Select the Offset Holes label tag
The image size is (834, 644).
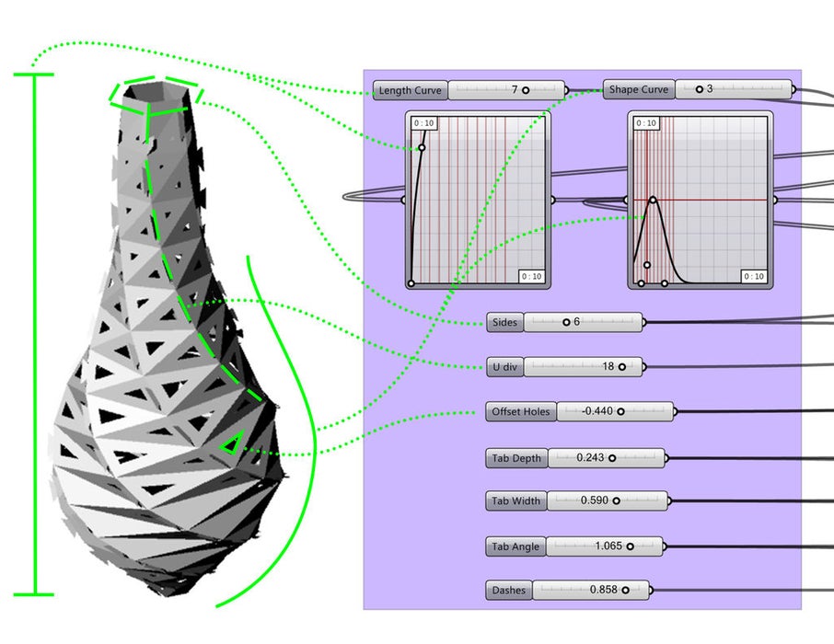(x=520, y=412)
